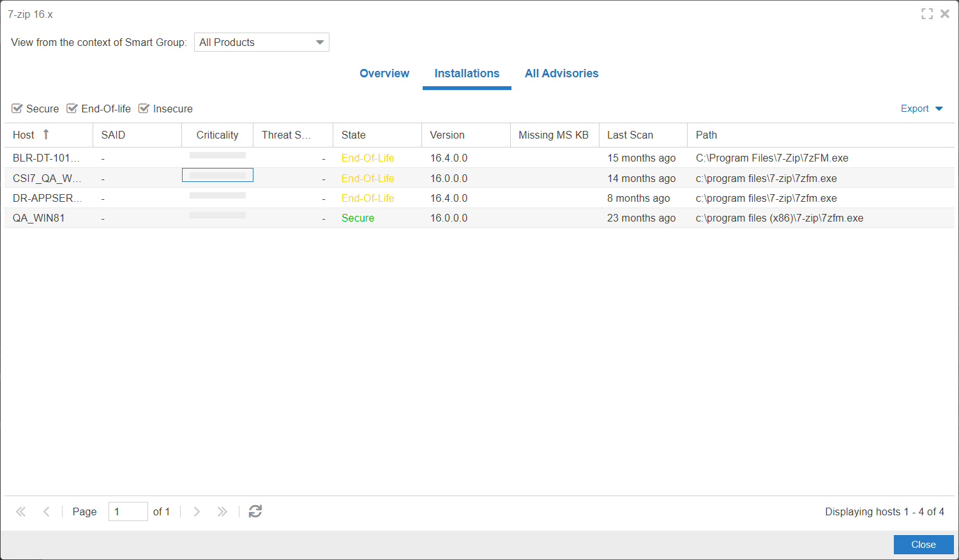Click the C:\Program Files\7-Zip\7zFM.exe path
The height and width of the screenshot is (560, 959).
tap(772, 158)
